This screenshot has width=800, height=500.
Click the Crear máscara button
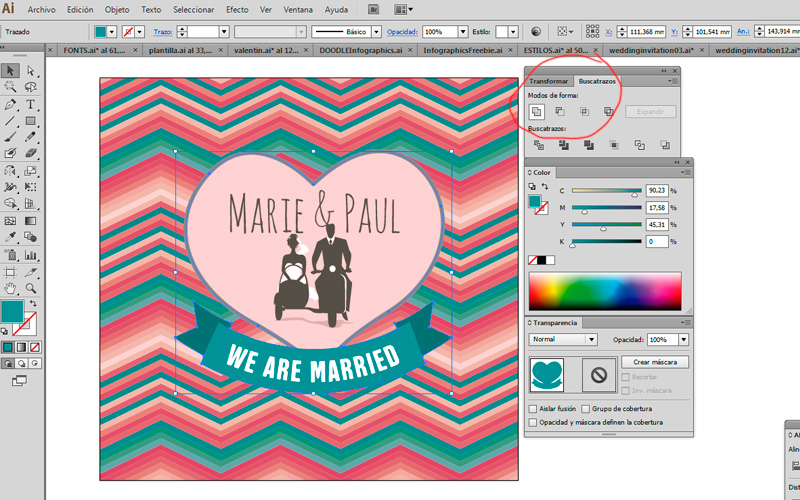(x=655, y=362)
